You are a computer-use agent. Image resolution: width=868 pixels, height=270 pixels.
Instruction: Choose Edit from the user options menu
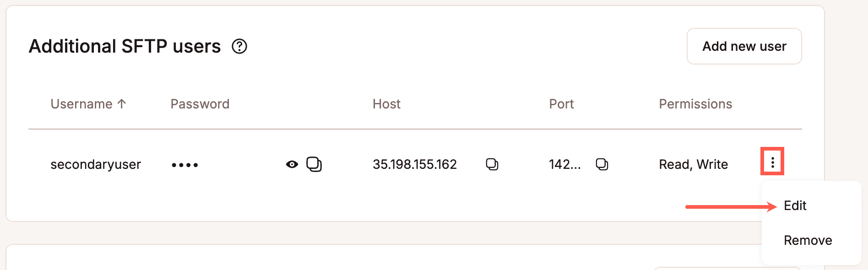point(795,205)
